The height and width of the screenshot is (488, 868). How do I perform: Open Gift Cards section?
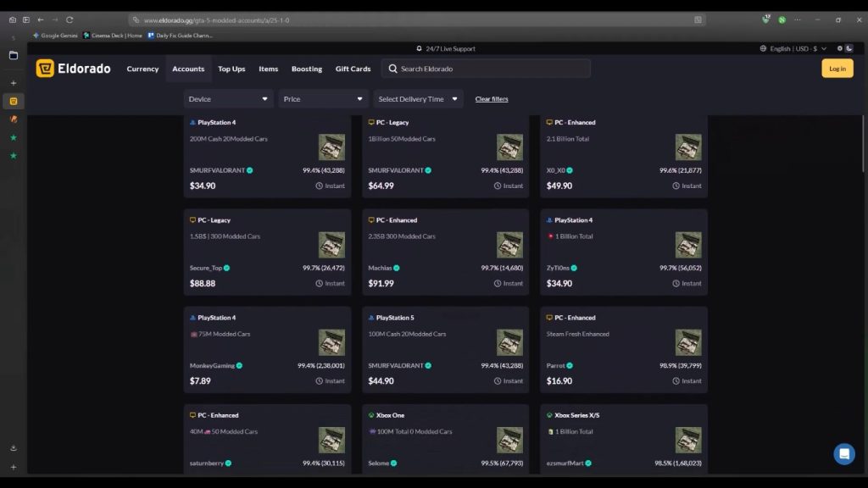click(353, 69)
